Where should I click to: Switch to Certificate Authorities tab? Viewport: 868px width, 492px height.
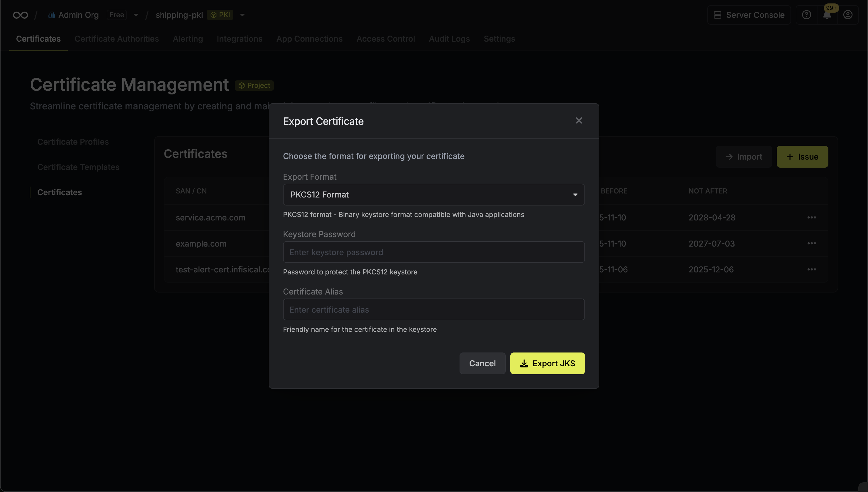pyautogui.click(x=117, y=39)
